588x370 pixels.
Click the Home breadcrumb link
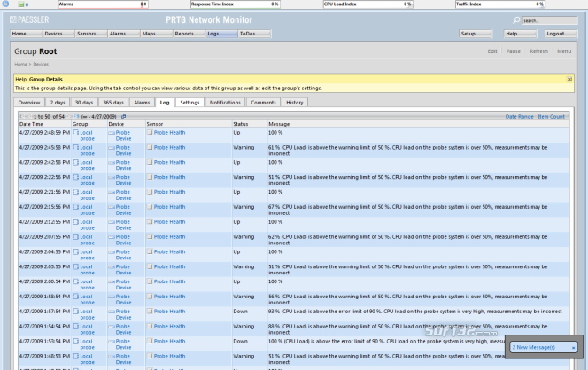click(20, 64)
